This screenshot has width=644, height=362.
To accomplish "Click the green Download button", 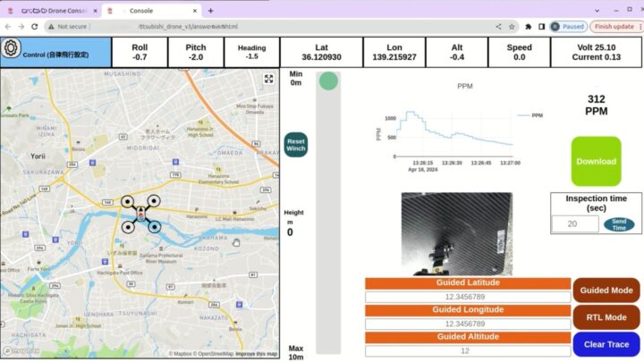I will click(596, 161).
